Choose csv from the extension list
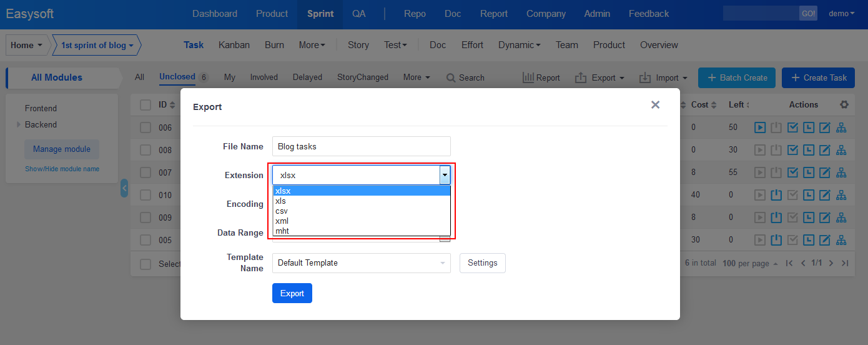 click(x=282, y=211)
